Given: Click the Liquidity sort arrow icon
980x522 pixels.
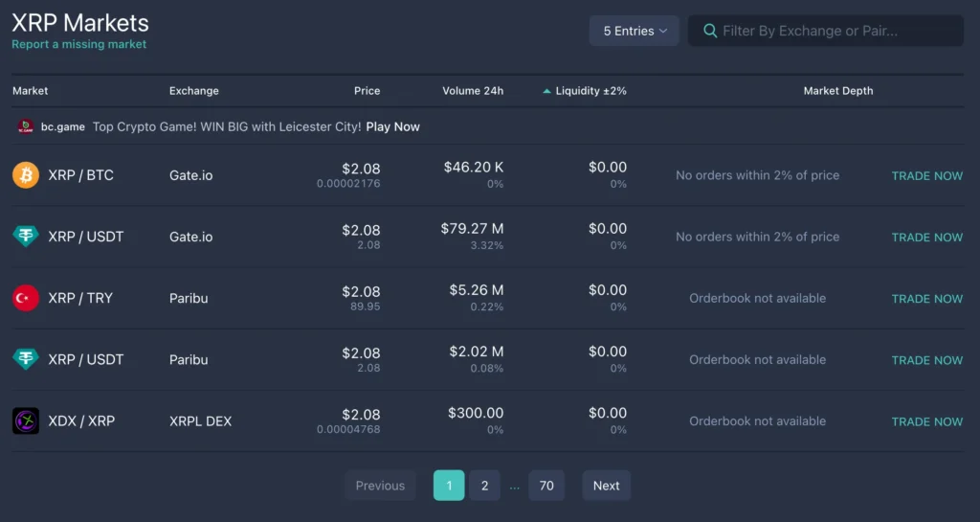Looking at the screenshot, I should (x=546, y=91).
